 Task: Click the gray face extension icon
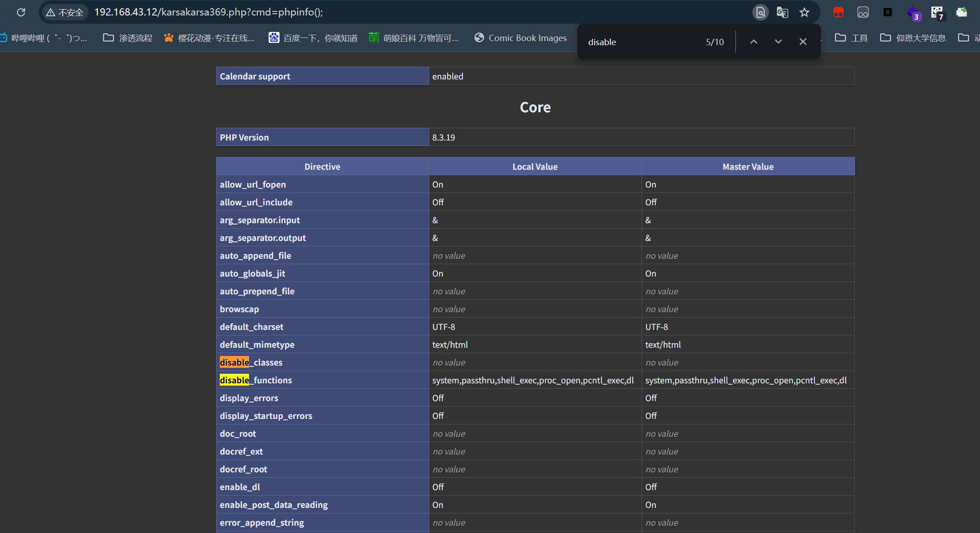pyautogui.click(x=863, y=12)
